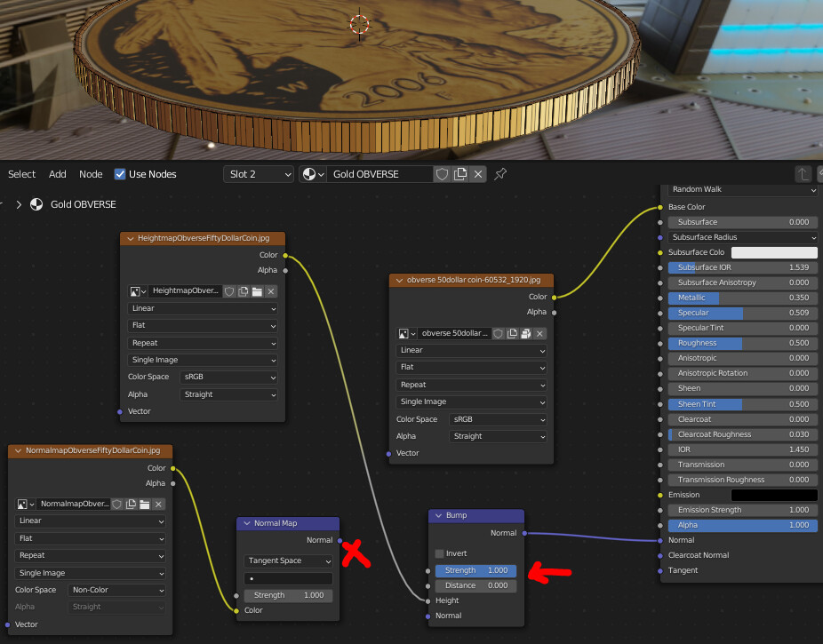Browse image in obverse 50dollar coin node
Screen dimensions: 823x644
(407, 333)
